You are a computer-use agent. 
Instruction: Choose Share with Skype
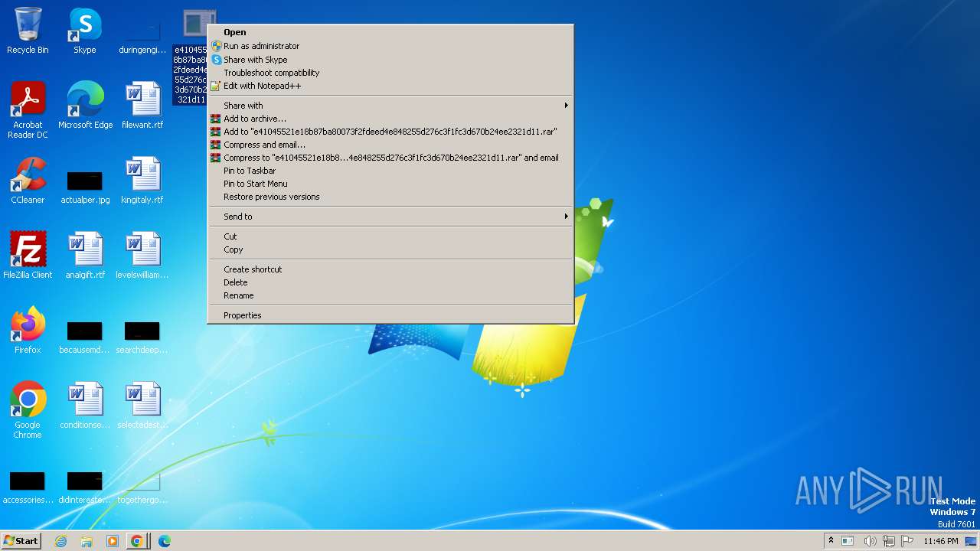390,60
